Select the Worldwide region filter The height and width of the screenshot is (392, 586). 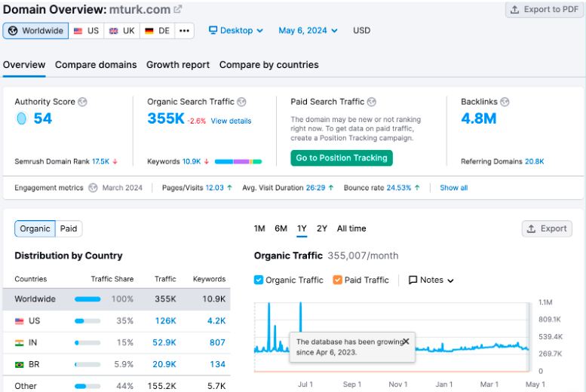click(x=35, y=31)
